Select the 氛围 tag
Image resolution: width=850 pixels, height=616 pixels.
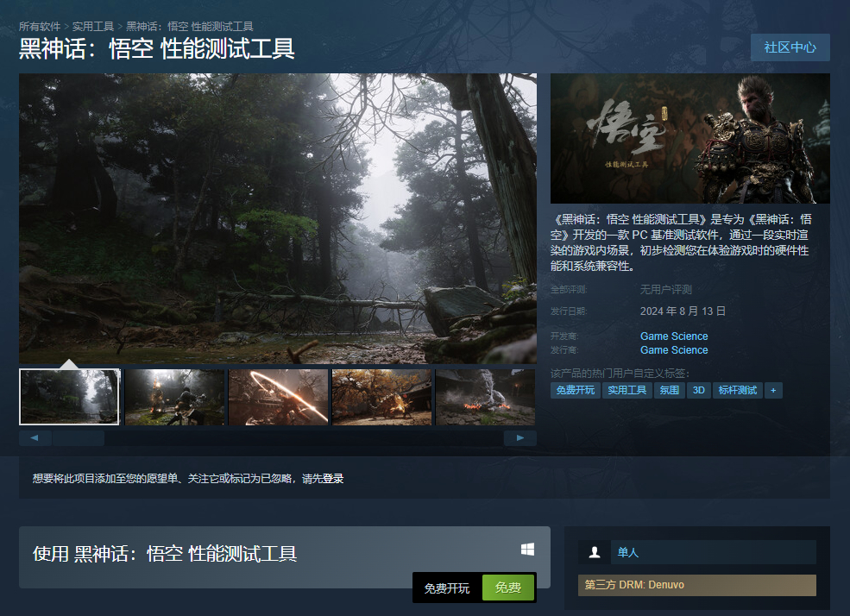coord(669,390)
